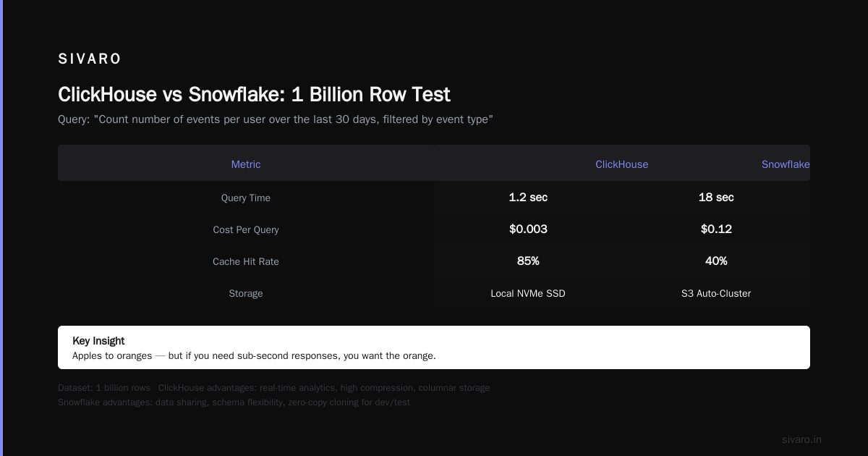Select the title "ClickHouse vs Snowflake: 1 Billion Row Test"
Screen dimensions: 868x456
click(x=254, y=94)
